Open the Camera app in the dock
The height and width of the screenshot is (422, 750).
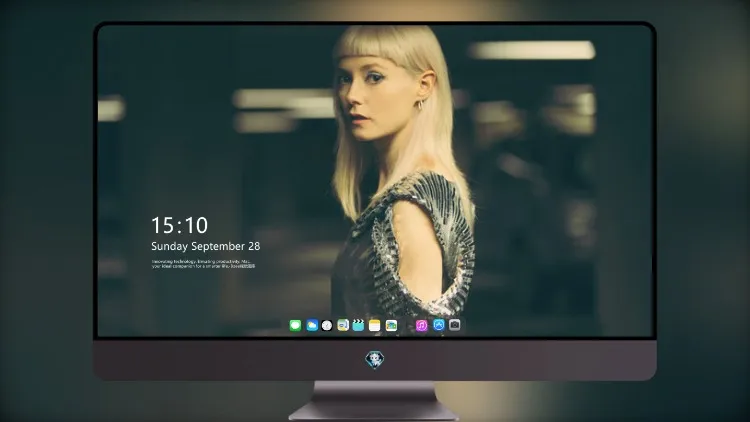(x=455, y=325)
